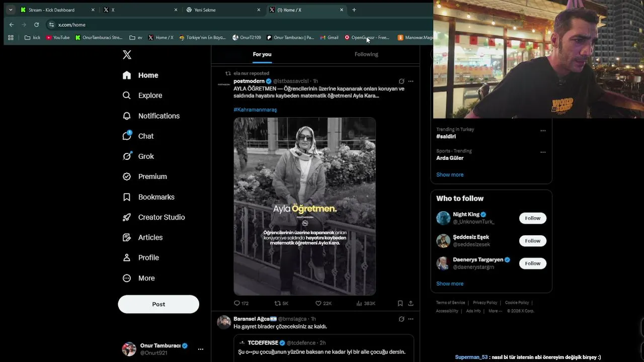The width and height of the screenshot is (644, 362).
Task: Open Chat messages
Action: click(138, 136)
